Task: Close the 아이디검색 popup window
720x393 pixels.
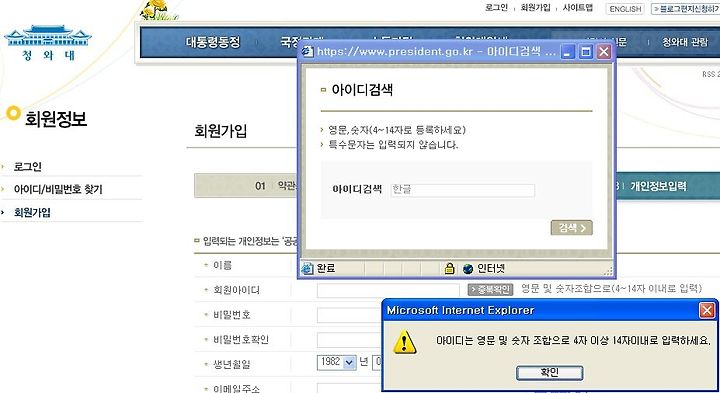Action: coord(604,51)
